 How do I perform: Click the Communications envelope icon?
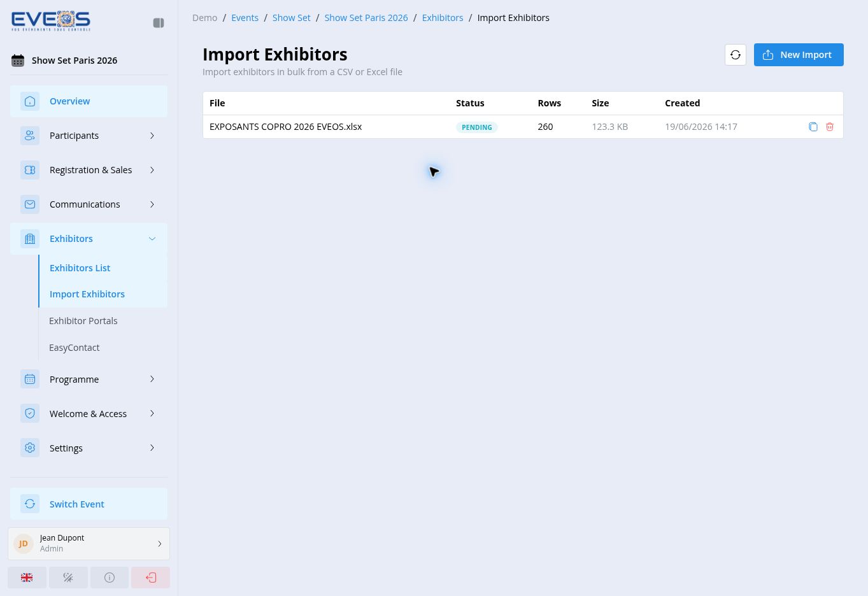[30, 204]
